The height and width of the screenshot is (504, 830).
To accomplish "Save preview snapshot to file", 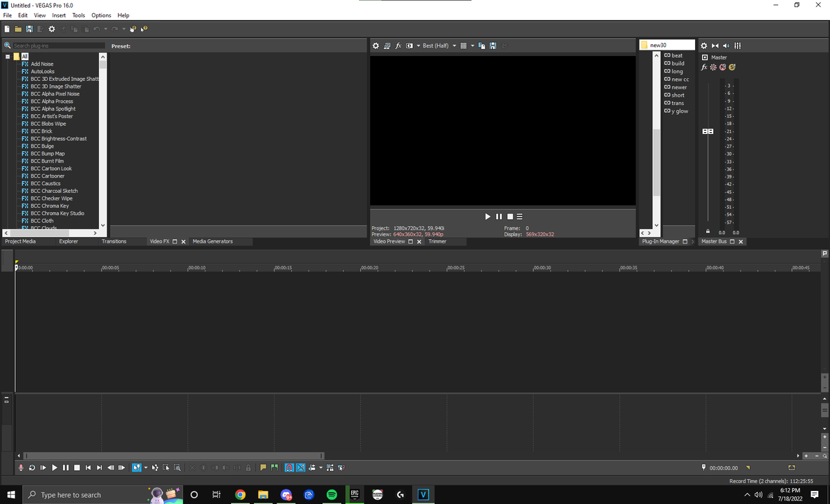I will tap(493, 46).
